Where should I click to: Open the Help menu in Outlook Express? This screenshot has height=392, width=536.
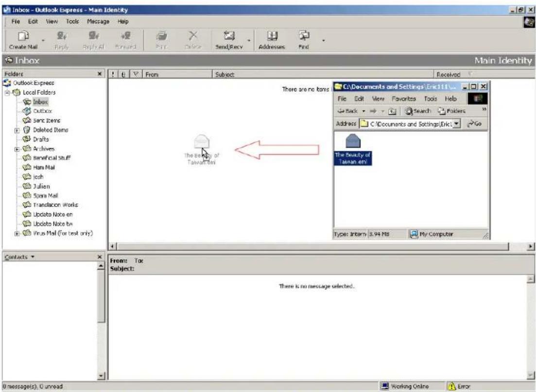point(123,21)
